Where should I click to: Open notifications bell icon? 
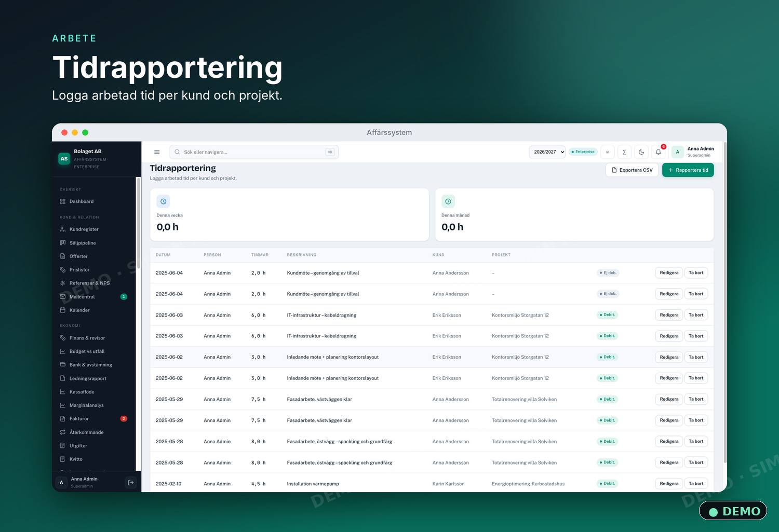tap(659, 152)
